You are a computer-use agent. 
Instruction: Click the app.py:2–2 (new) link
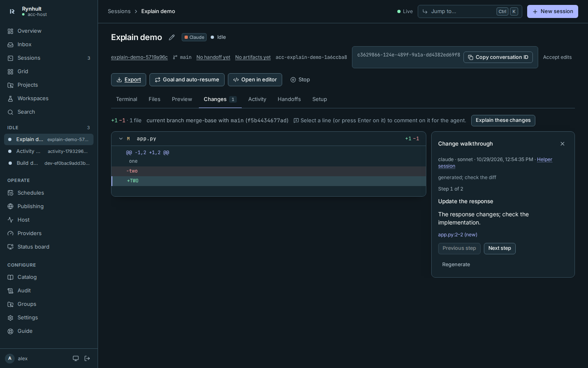458,235
